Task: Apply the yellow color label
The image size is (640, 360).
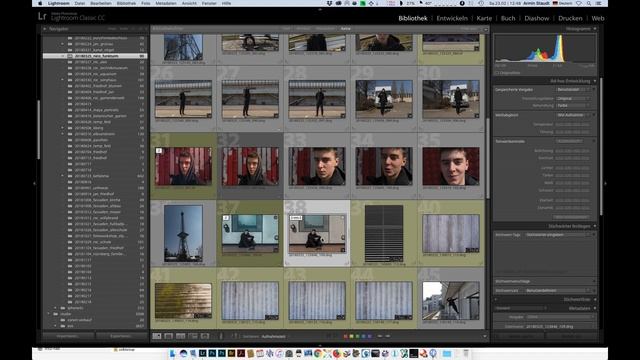Action: pyautogui.click(x=352, y=336)
